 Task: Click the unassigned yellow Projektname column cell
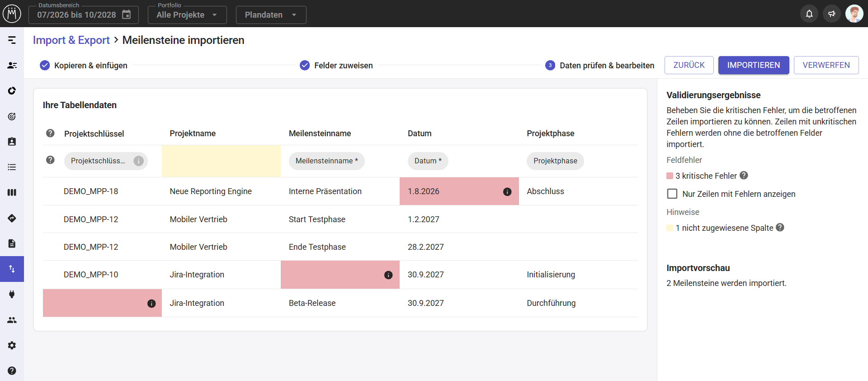pyautogui.click(x=221, y=161)
